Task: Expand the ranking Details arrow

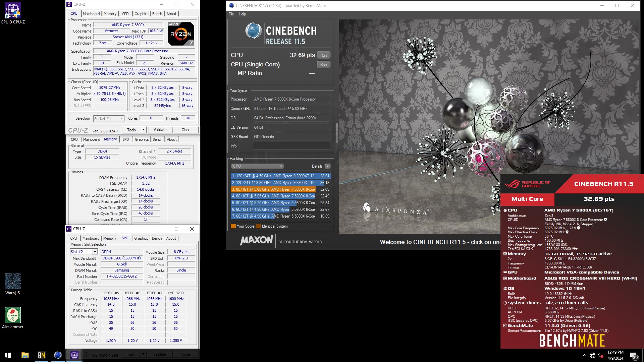Action: pos(328,166)
